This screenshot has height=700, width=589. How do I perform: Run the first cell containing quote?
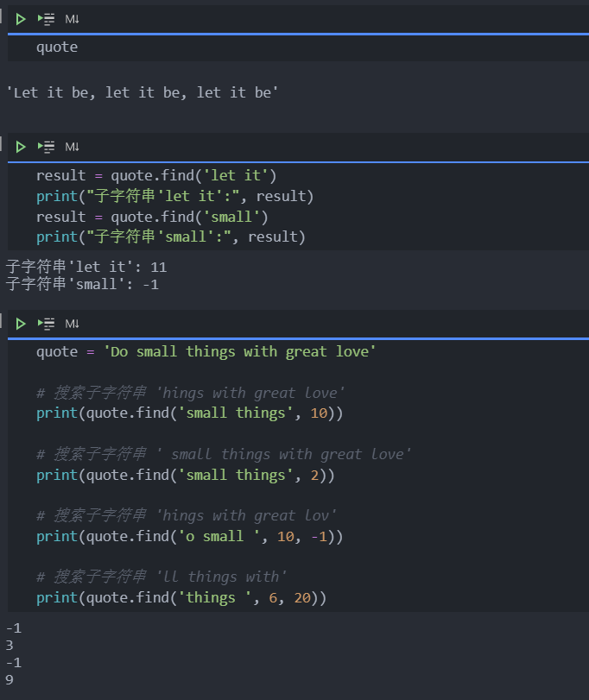[21, 19]
